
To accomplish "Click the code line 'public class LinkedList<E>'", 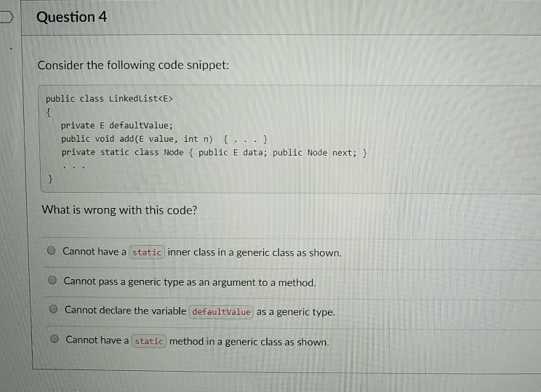I will (109, 99).
